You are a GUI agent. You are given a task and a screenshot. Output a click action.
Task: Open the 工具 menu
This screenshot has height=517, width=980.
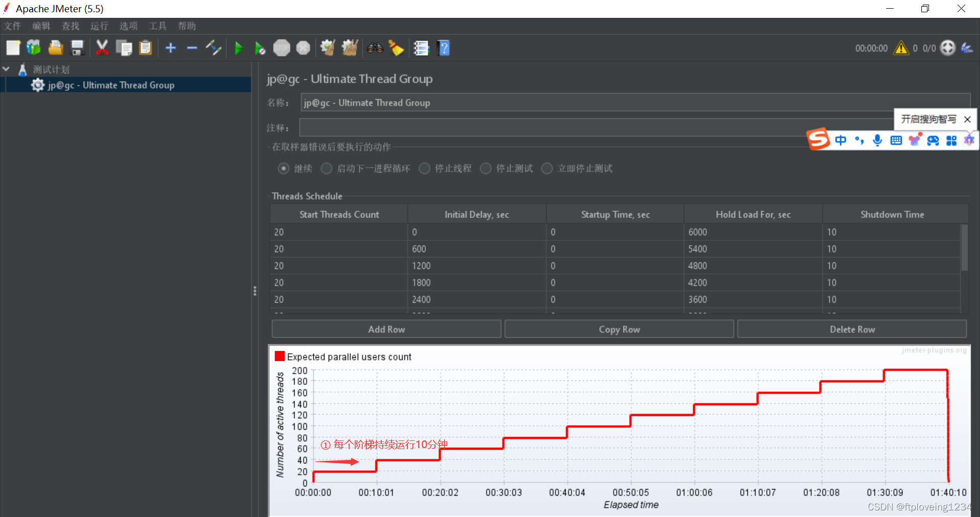[x=158, y=26]
